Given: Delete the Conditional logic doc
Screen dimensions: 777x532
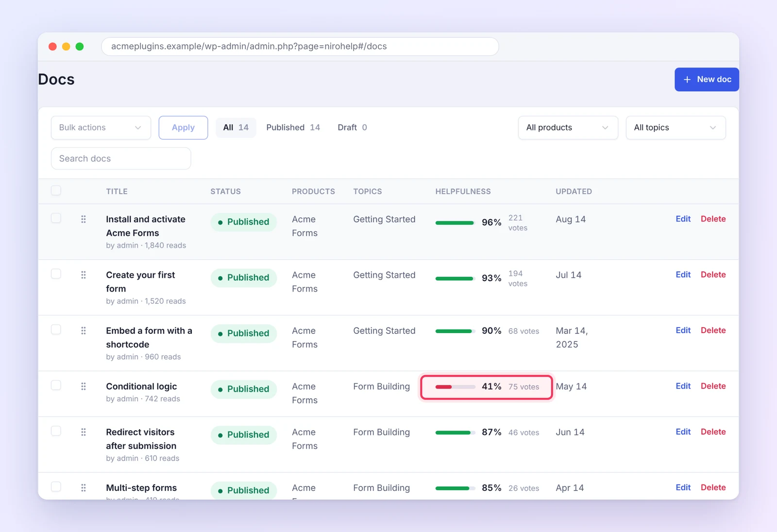Looking at the screenshot, I should [713, 386].
